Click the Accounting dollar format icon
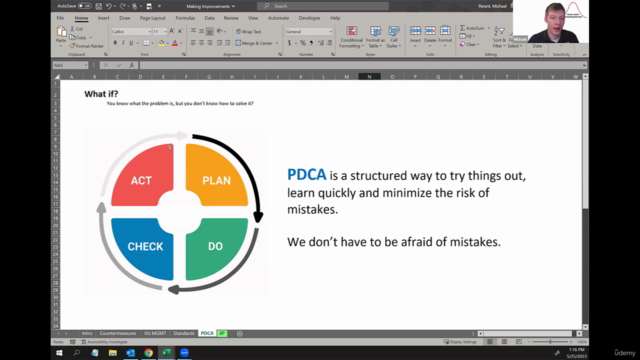Viewport: 640px width, 360px height. pos(289,43)
